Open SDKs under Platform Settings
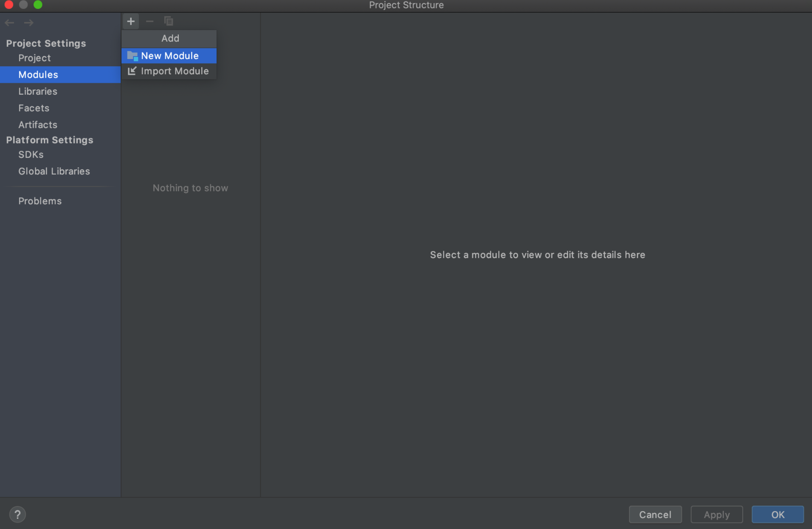The image size is (812, 529). 60,155
